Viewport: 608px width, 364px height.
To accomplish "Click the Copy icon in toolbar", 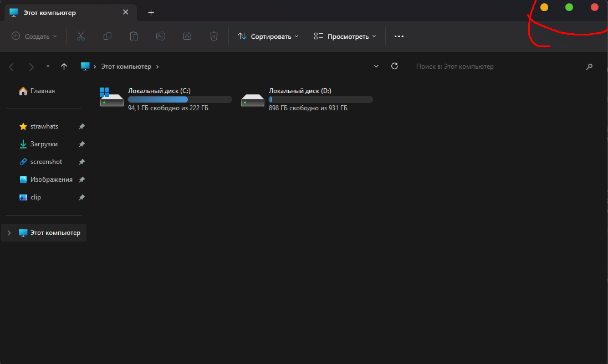I will click(108, 36).
